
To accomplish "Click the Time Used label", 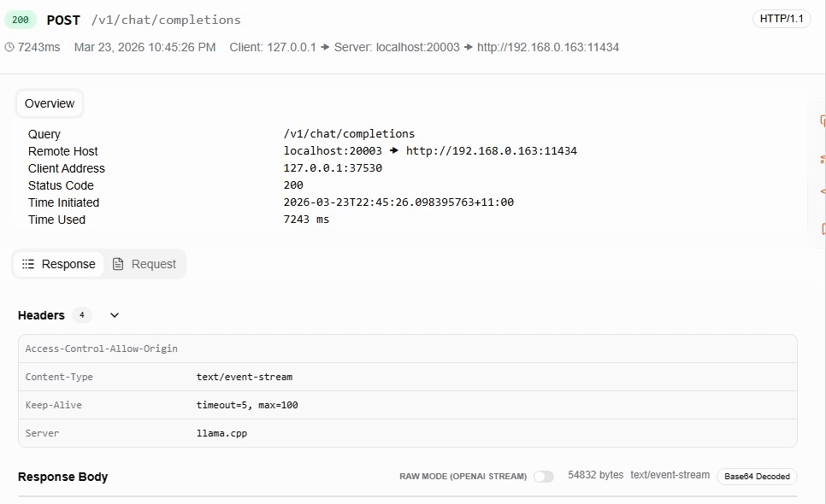I will (56, 220).
